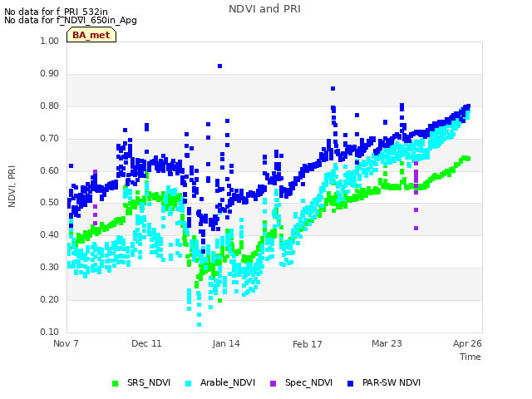The width and height of the screenshot is (532, 399).
Task: Click the 1.00 y-axis tick label
Action: pos(50,41)
